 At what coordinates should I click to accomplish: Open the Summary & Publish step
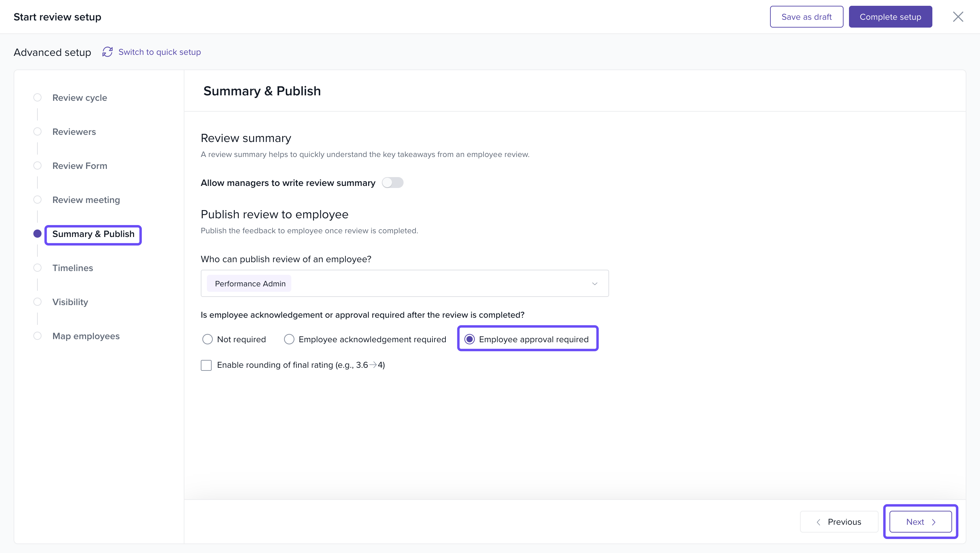[93, 234]
